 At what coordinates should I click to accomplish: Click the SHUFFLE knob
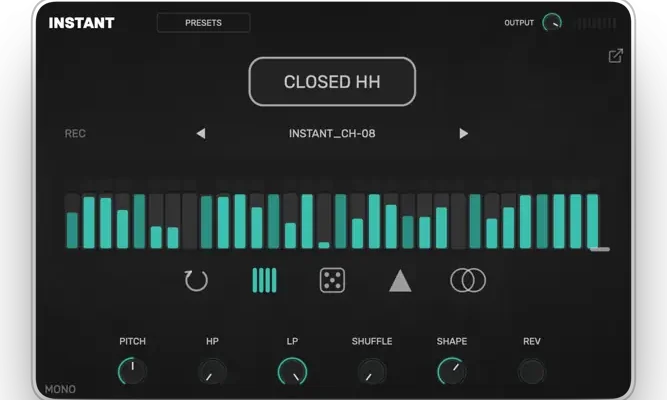(372, 371)
